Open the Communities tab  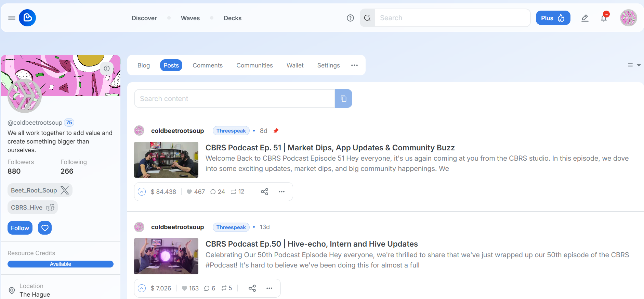254,65
